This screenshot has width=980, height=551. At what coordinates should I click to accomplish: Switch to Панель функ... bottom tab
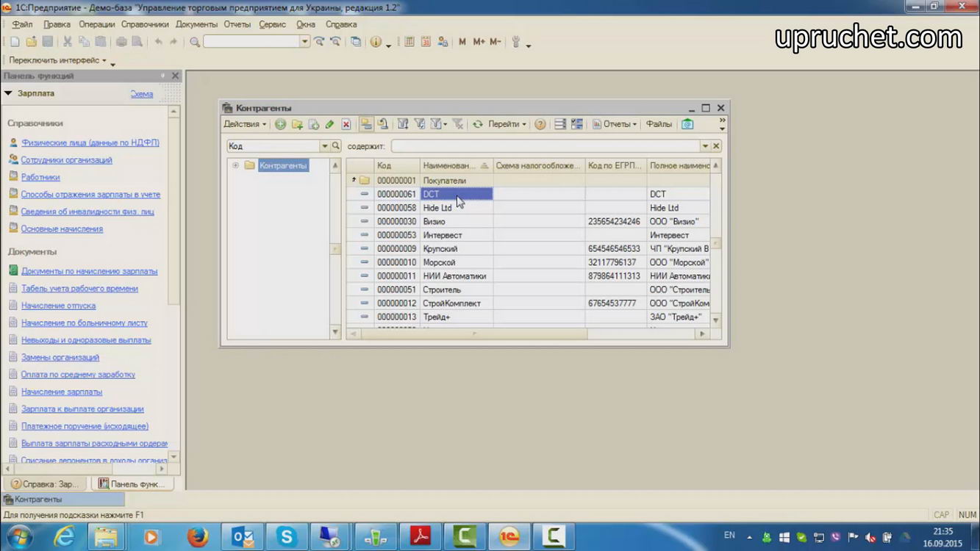click(x=132, y=483)
